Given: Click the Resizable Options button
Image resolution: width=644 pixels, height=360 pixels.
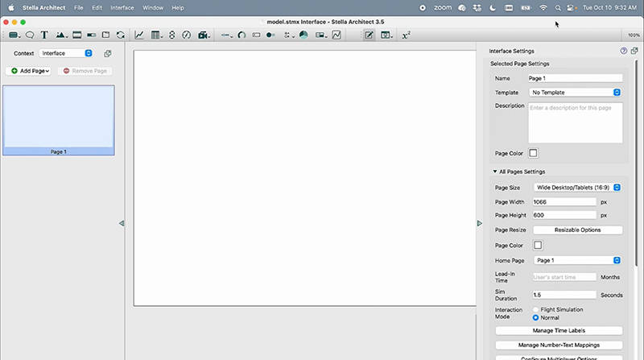Looking at the screenshot, I should [576, 230].
